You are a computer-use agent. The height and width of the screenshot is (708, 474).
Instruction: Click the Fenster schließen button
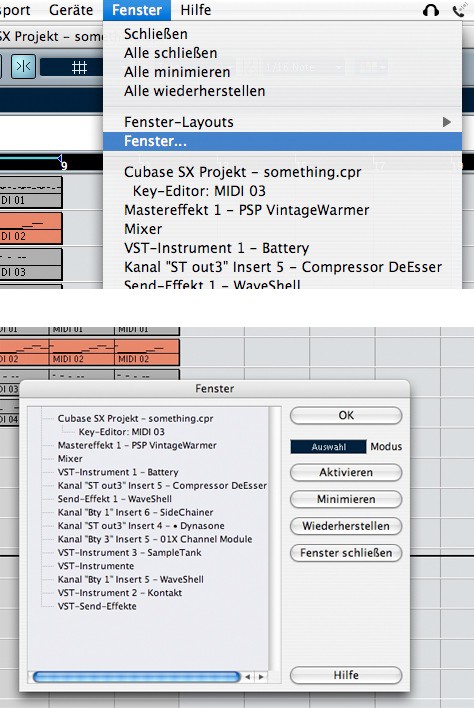(x=346, y=553)
